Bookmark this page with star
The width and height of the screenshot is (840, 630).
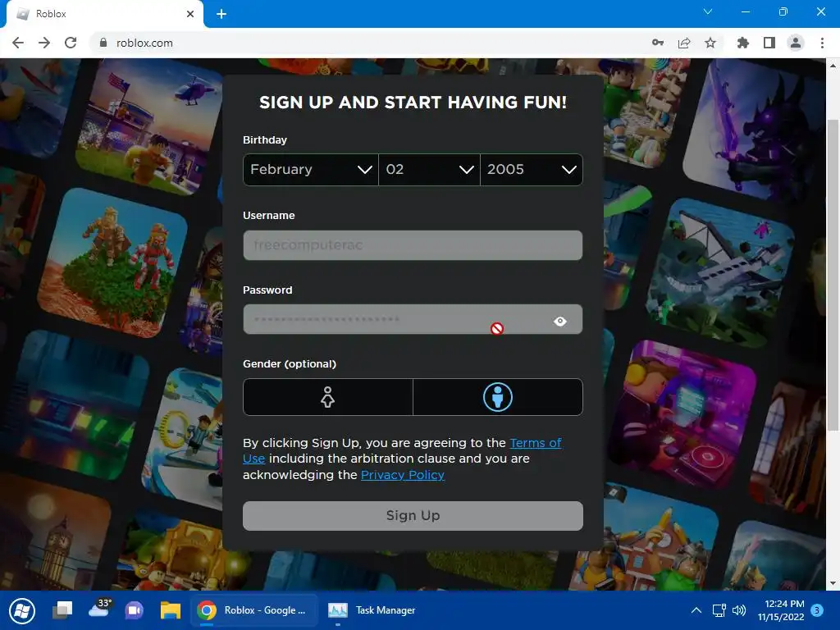coord(710,43)
